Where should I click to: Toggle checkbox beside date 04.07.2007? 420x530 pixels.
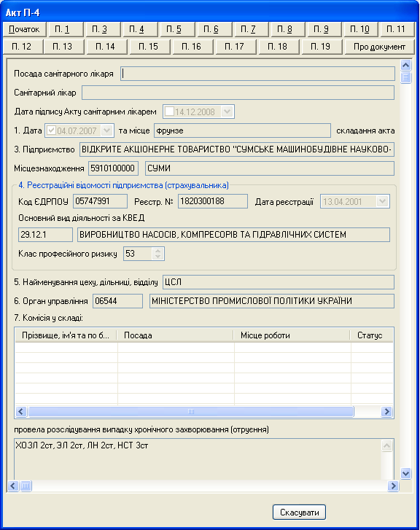coord(51,130)
